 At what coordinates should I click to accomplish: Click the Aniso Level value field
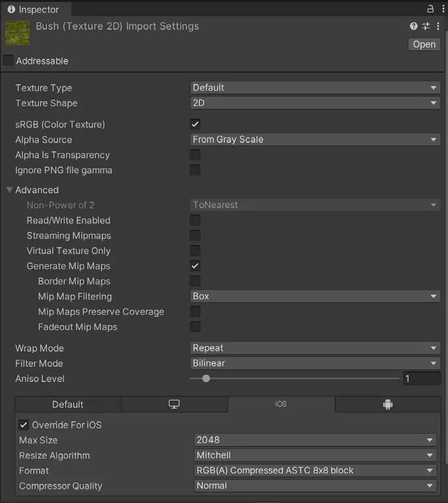pos(422,379)
